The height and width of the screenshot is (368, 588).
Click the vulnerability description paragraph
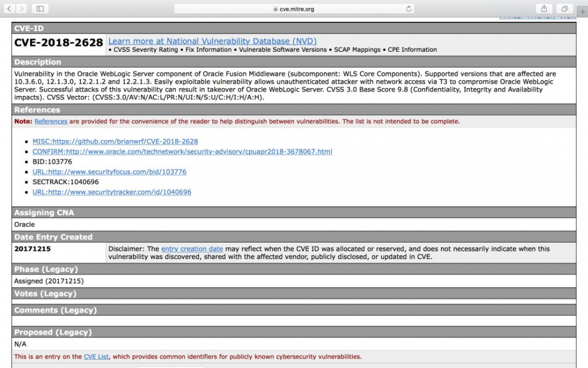pyautogui.click(x=285, y=85)
